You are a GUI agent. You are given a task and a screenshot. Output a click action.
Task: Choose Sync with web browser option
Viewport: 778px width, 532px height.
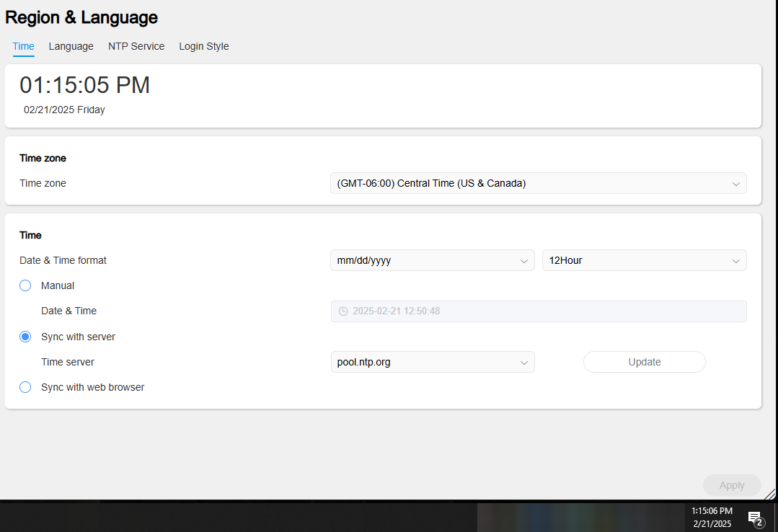tap(25, 387)
